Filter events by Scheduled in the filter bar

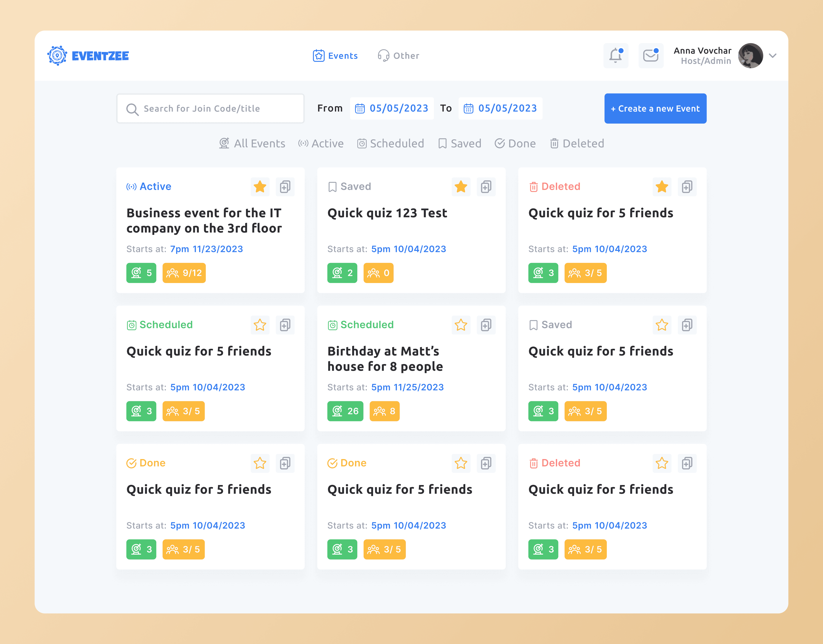click(x=391, y=144)
